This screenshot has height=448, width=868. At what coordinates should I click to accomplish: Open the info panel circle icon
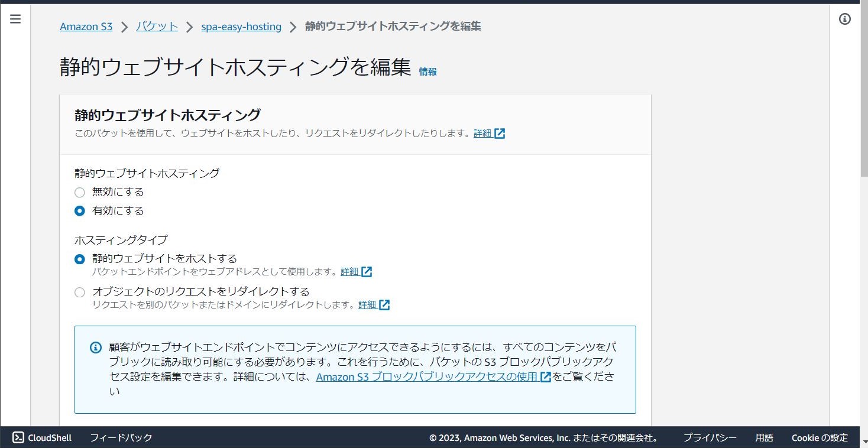[845, 19]
